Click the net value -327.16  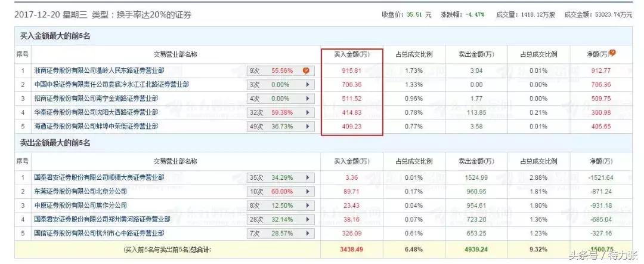(x=601, y=234)
